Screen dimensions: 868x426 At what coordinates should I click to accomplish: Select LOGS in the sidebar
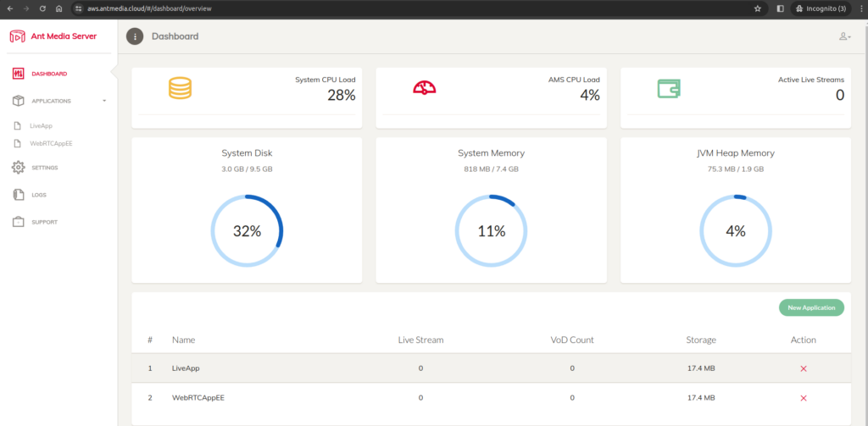tap(39, 195)
